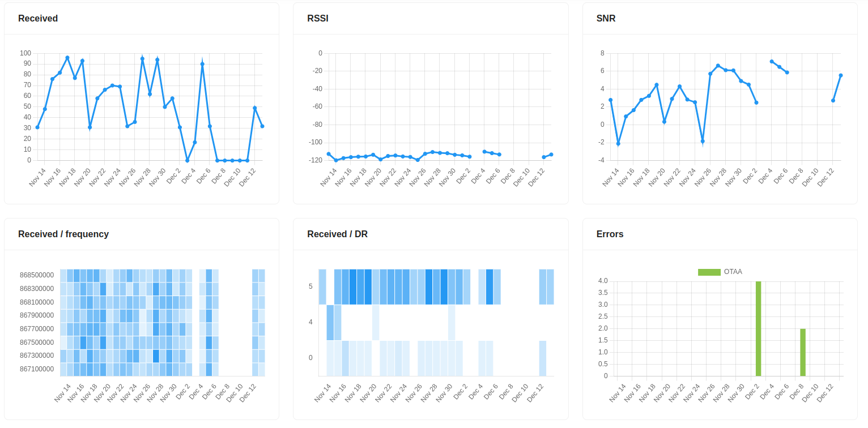Select the lowest SNR point near Nov 15

coord(618,144)
